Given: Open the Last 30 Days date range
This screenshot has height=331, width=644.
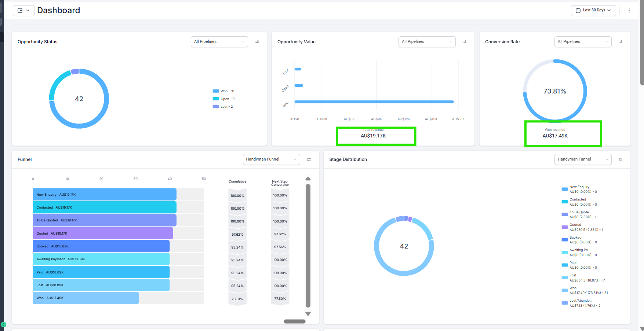Looking at the screenshot, I should click(x=593, y=10).
